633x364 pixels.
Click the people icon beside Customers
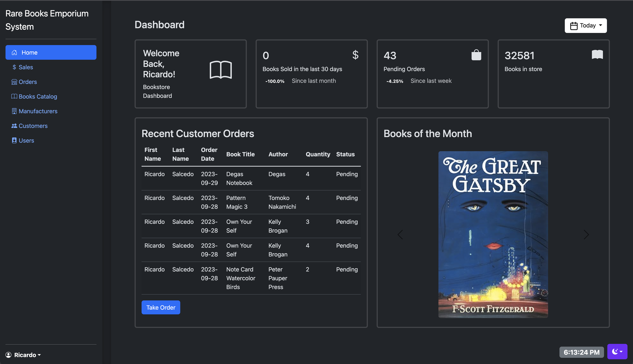click(14, 126)
